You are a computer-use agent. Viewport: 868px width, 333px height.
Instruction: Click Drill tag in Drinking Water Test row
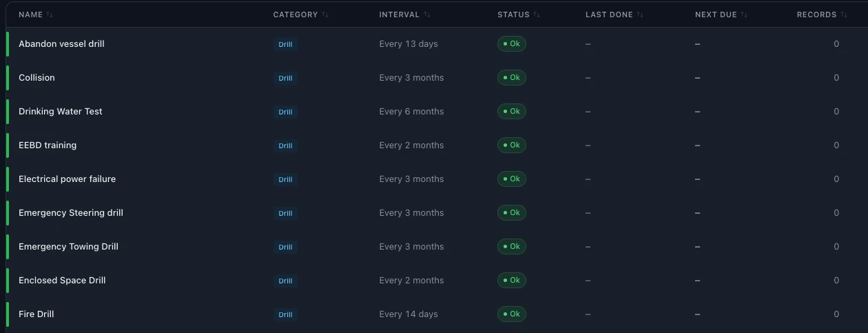point(285,112)
